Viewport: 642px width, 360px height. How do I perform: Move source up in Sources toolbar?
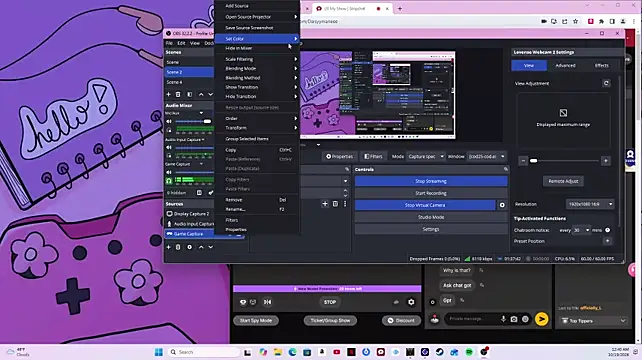201,247
